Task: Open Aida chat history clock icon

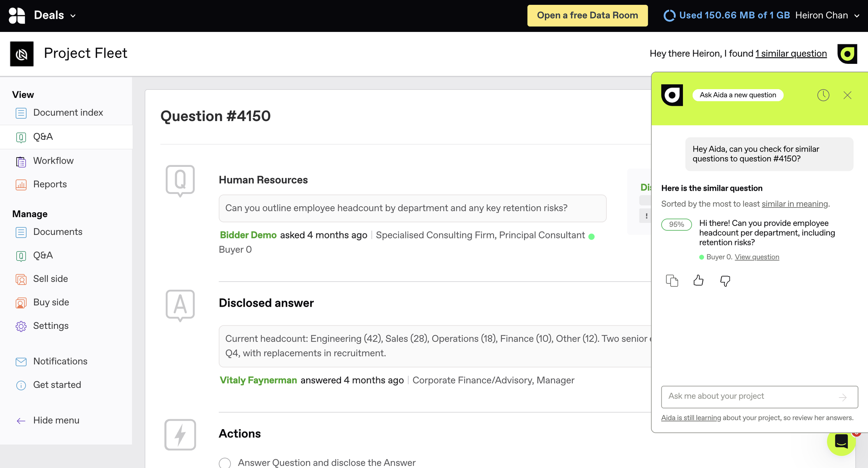Action: coord(823,95)
